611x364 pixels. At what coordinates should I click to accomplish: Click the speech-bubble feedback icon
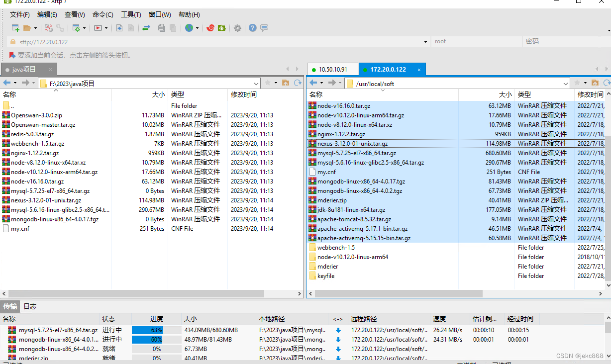[264, 28]
